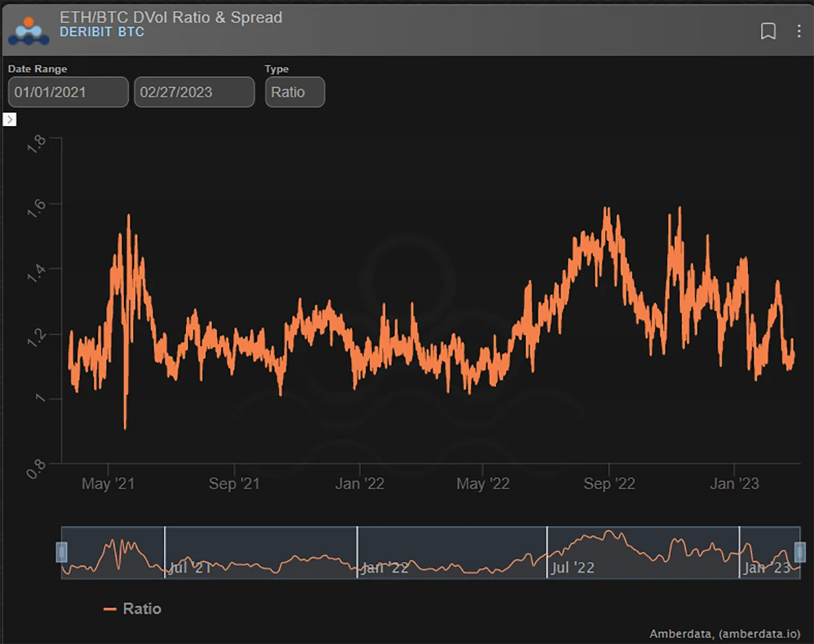
Task: Click the 0.8 y-axis label
Action: (36, 469)
